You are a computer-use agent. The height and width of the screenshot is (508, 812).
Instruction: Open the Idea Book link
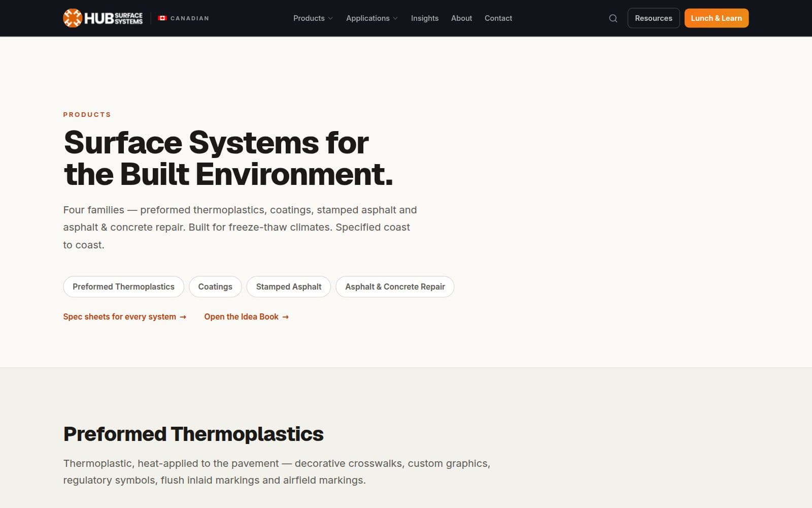pos(247,316)
